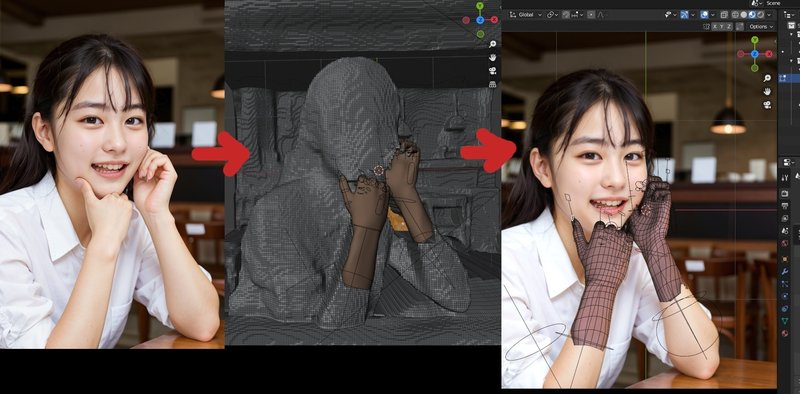This screenshot has width=800, height=394.
Task: Click blue Z axis on right gizmo
Action: [x=755, y=54]
